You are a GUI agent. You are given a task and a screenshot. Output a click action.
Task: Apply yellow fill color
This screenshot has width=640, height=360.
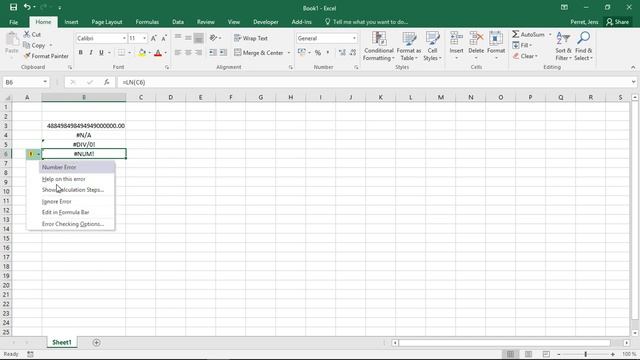[x=142, y=53]
